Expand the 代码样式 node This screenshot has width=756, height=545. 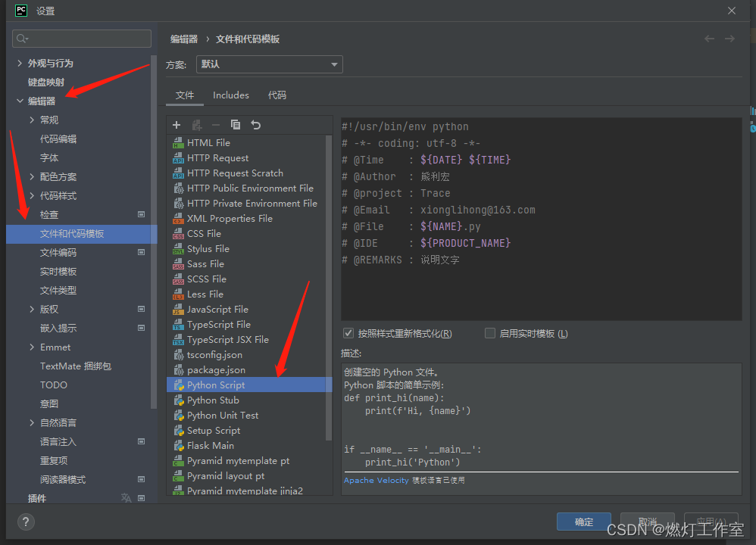point(32,195)
